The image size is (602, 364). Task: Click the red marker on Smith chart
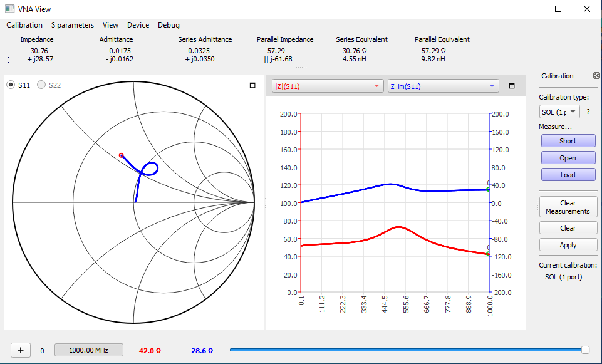(x=122, y=155)
